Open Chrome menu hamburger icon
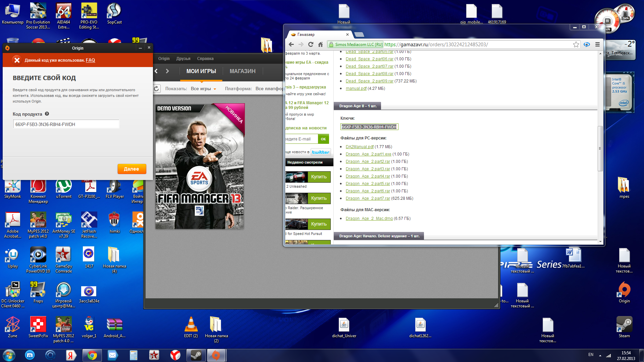 coord(597,44)
